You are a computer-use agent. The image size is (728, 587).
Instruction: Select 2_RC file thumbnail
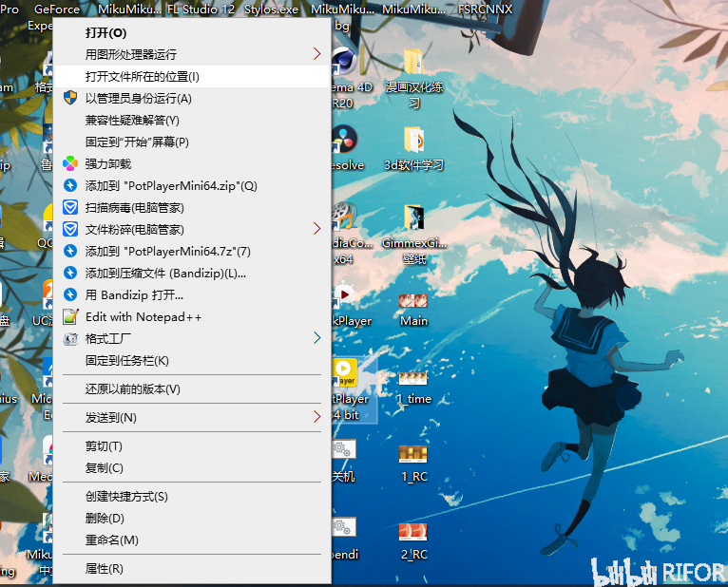(x=413, y=532)
